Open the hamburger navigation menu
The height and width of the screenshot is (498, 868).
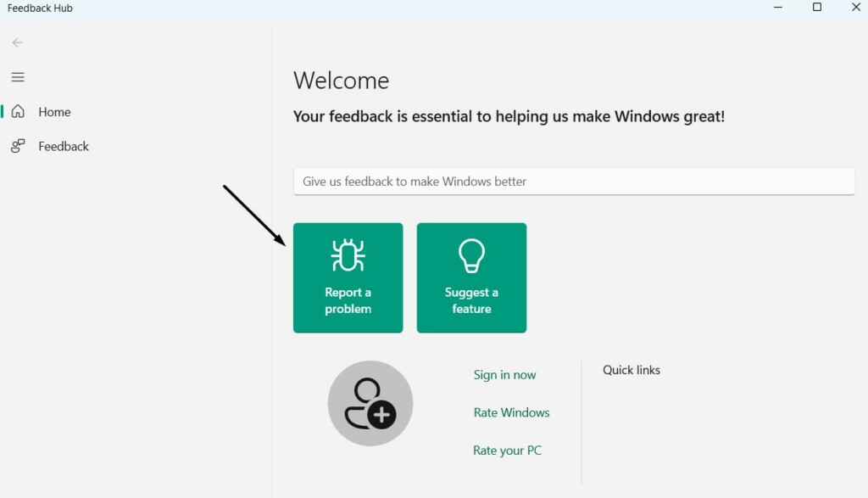point(18,77)
